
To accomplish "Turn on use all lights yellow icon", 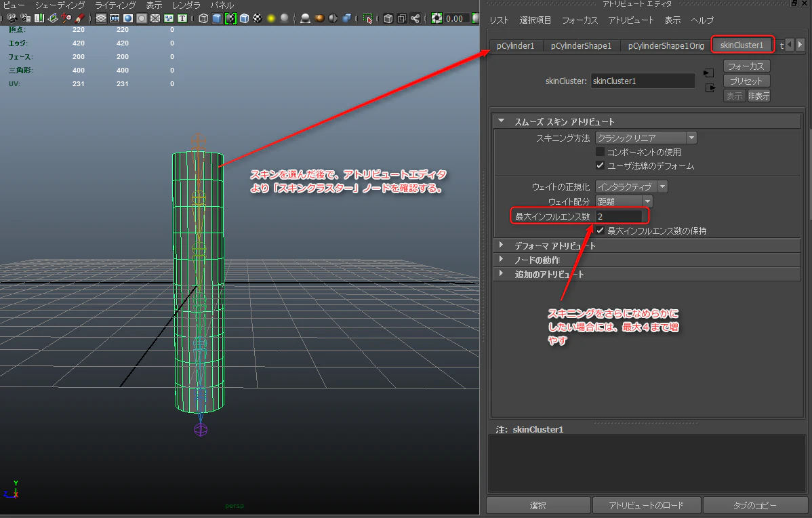I will pos(271,19).
